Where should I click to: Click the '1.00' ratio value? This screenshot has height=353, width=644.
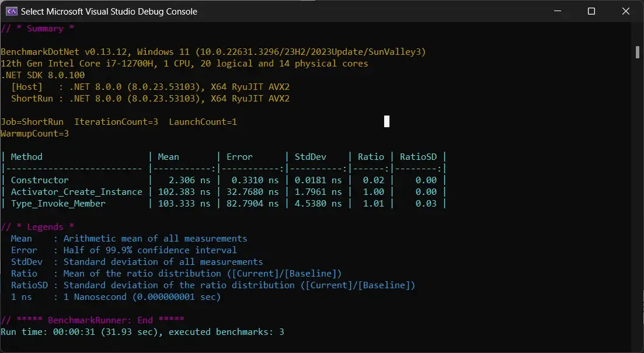point(374,192)
